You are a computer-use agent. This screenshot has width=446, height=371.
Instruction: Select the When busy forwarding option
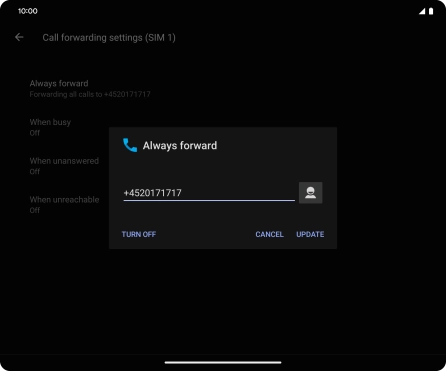pyautogui.click(x=50, y=127)
